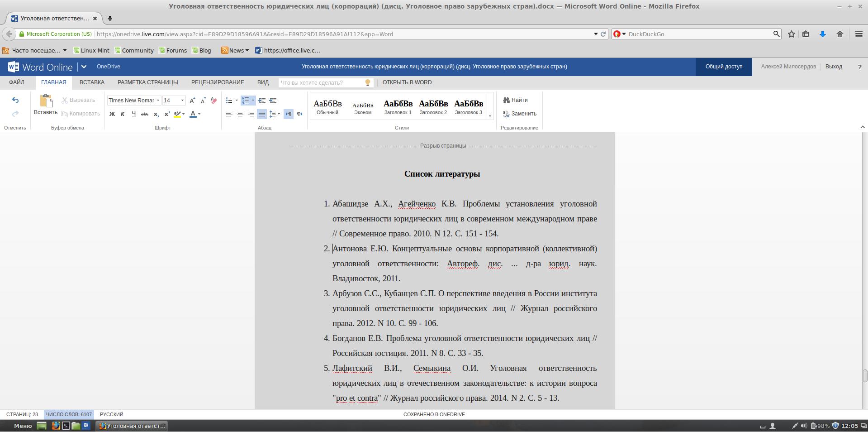Image resolution: width=868 pixels, height=432 pixels.
Task: Click the Undo arrow icon
Action: tap(15, 100)
